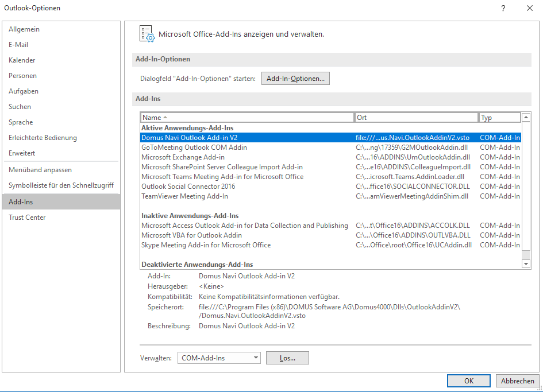Select Skype Meeting Add-in for Microsoft Office
The height and width of the screenshot is (392, 543).
pyautogui.click(x=331, y=245)
